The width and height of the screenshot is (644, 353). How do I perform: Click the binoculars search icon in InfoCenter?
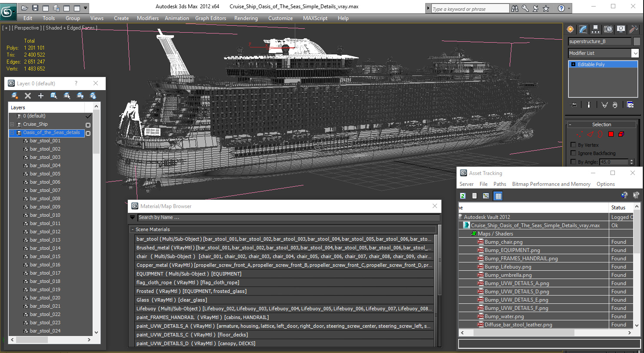(515, 8)
